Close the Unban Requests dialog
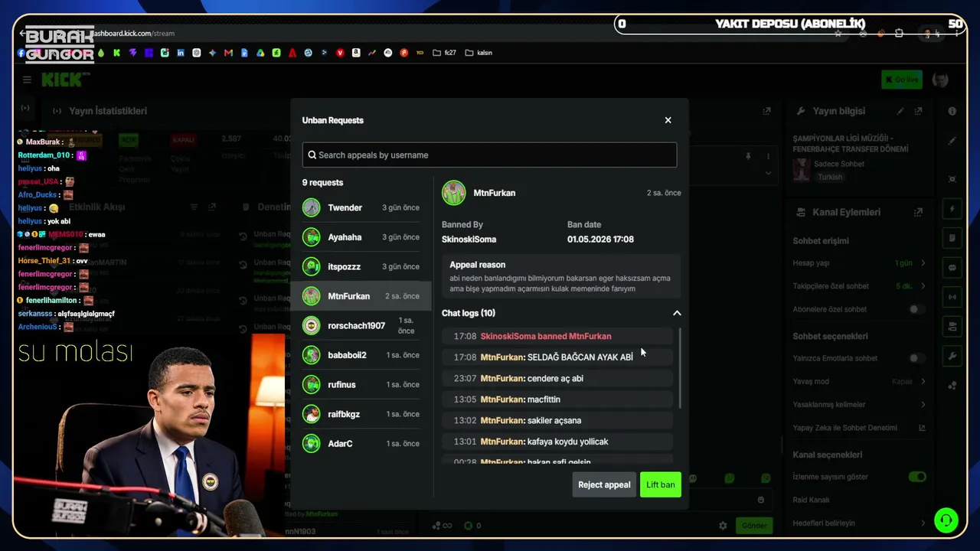Screen dimensions: 980x551 click(x=668, y=120)
